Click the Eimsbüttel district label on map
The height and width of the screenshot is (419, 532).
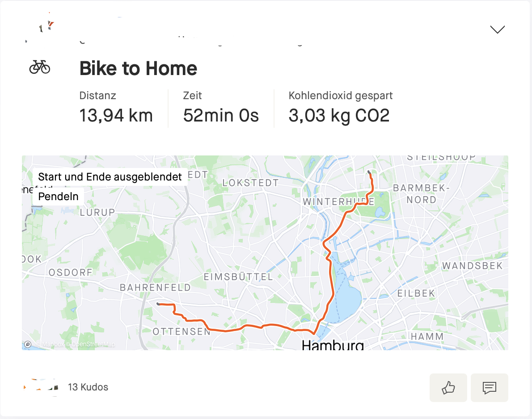click(238, 277)
